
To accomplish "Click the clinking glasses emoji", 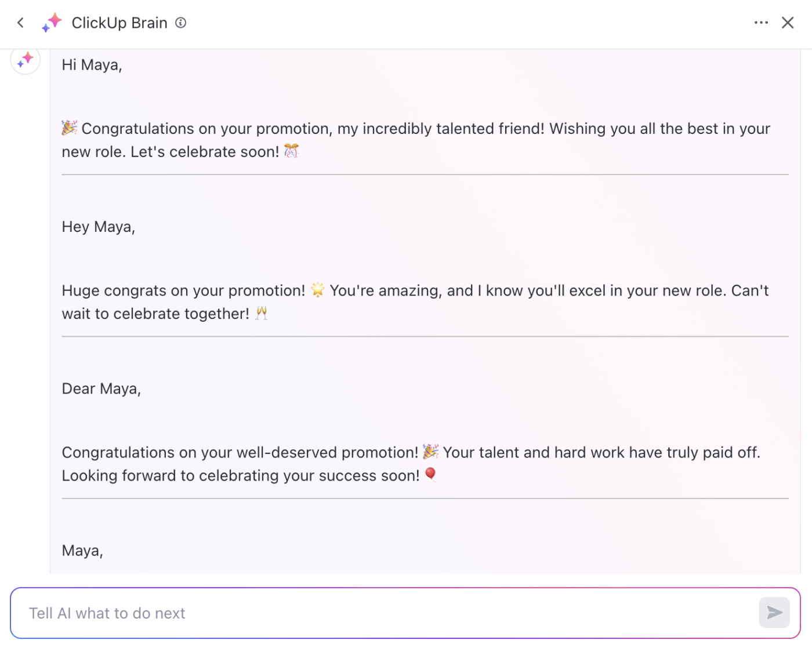I will 262,313.
